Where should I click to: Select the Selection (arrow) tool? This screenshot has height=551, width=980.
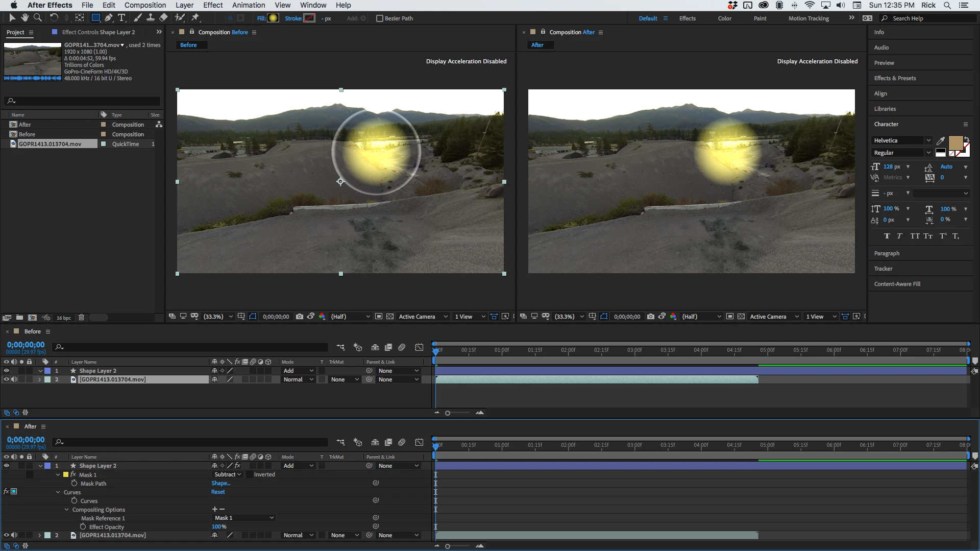(12, 18)
